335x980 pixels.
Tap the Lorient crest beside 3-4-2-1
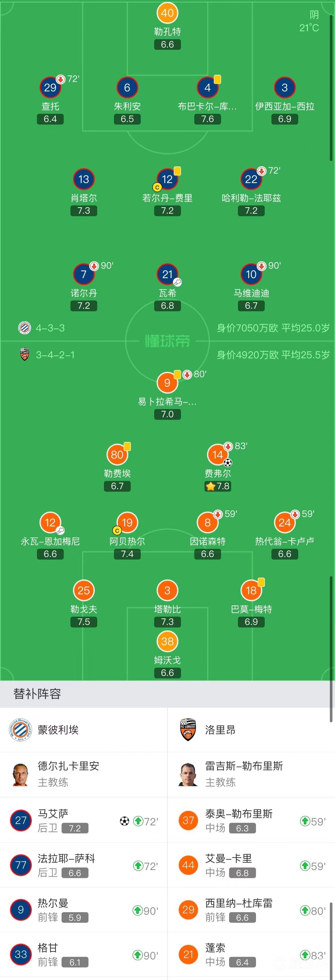[25, 355]
